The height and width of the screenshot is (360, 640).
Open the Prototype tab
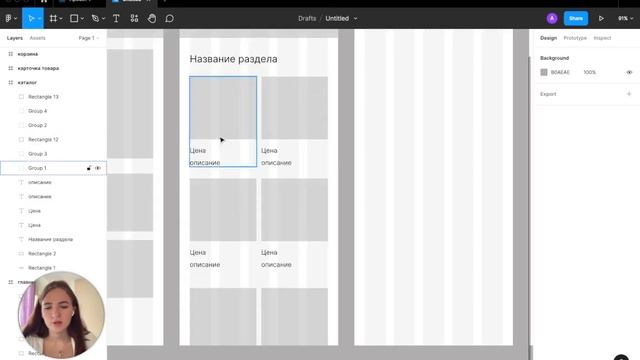point(575,38)
